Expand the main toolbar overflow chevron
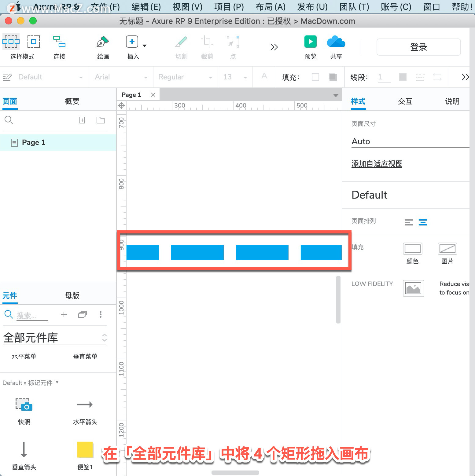The width and height of the screenshot is (475, 476). [x=274, y=47]
